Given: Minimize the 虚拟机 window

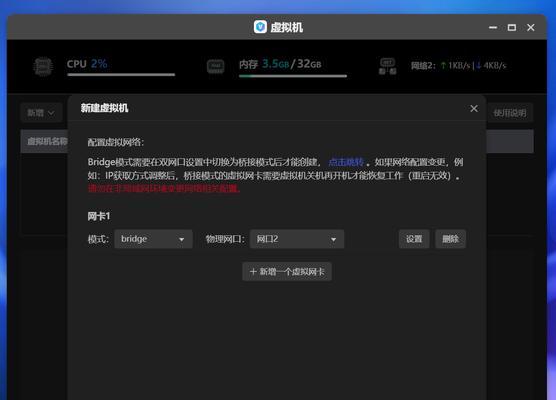Looking at the screenshot, I should [493, 27].
